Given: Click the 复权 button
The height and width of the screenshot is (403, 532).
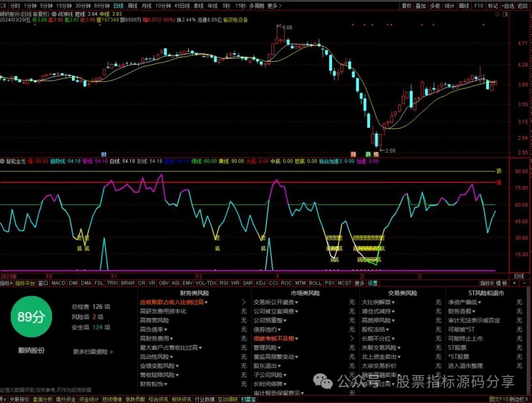Looking at the screenshot, I should (x=406, y=6).
